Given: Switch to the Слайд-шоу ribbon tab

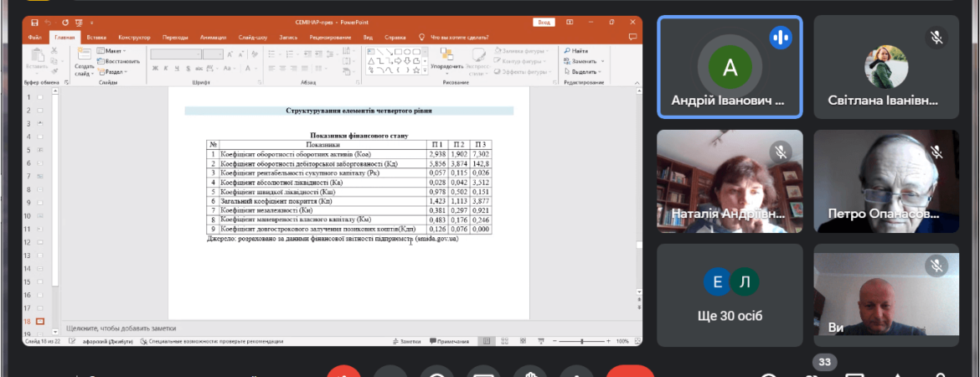Looking at the screenshot, I should (x=252, y=38).
